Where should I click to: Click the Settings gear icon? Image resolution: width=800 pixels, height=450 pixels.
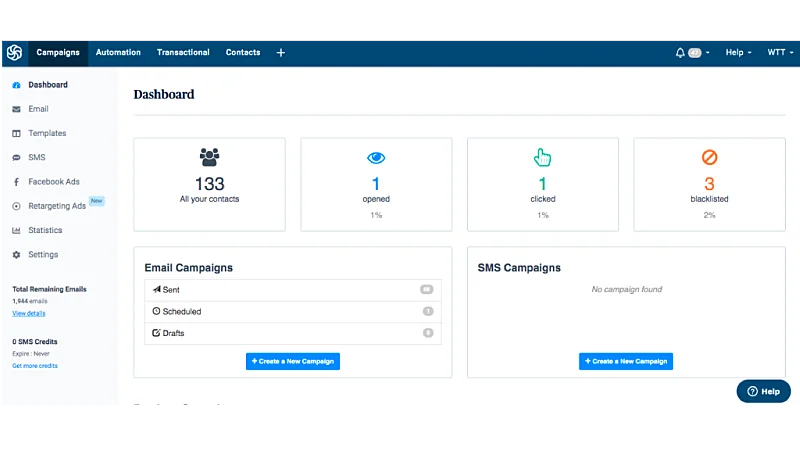click(16, 255)
